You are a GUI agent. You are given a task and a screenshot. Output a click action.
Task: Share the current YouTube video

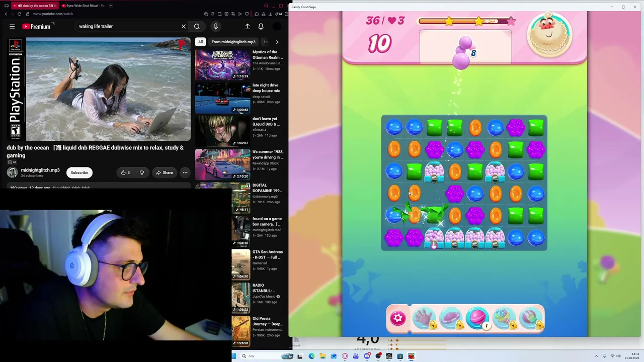pyautogui.click(x=164, y=173)
